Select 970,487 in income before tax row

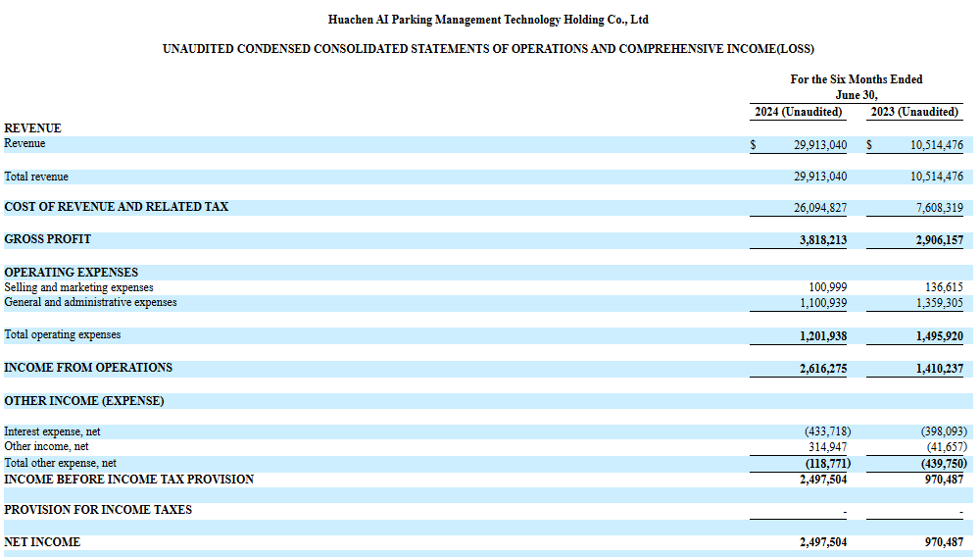(x=944, y=480)
